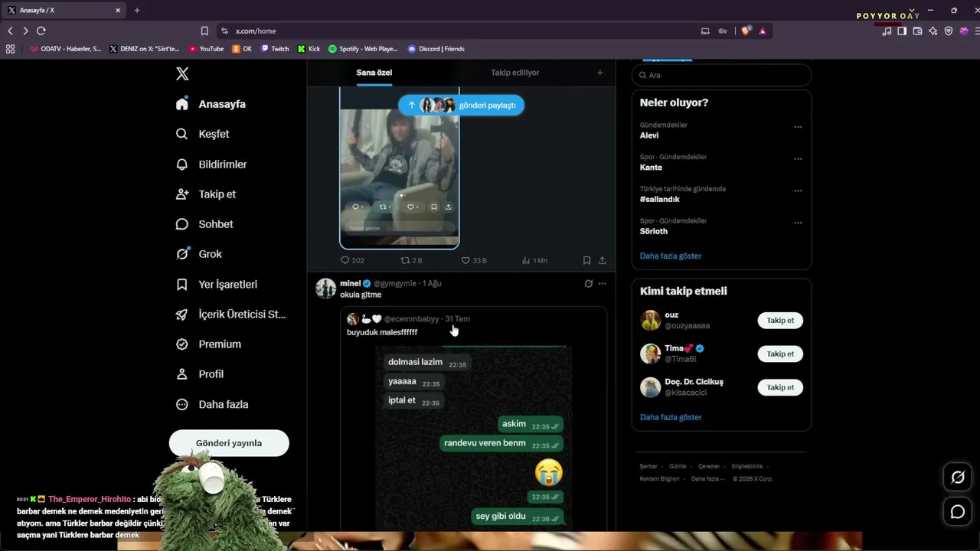Repost the post with 2 B reposts
This screenshot has height=551, width=980.
click(x=411, y=260)
